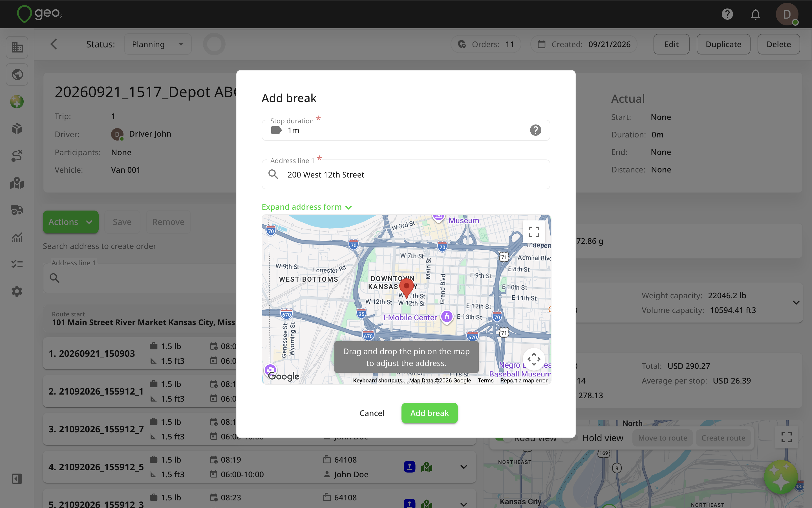Open the help question mark in top bar

[x=727, y=14]
